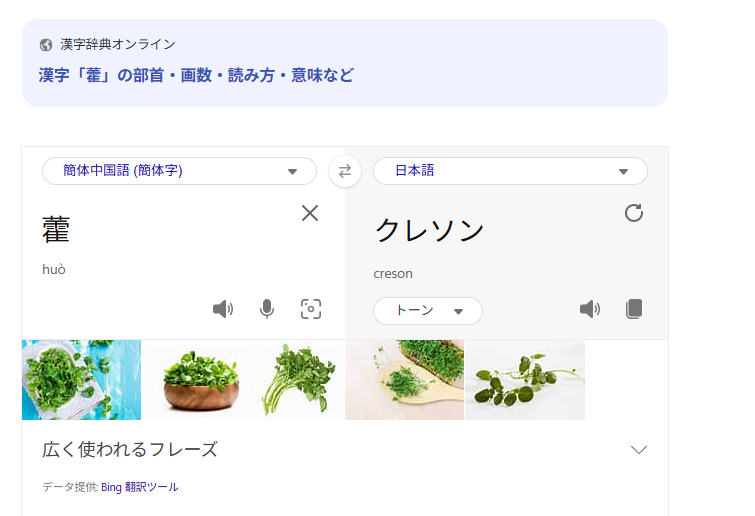The image size is (755, 516).
Task: Clear the source text 藿
Action: (x=310, y=213)
